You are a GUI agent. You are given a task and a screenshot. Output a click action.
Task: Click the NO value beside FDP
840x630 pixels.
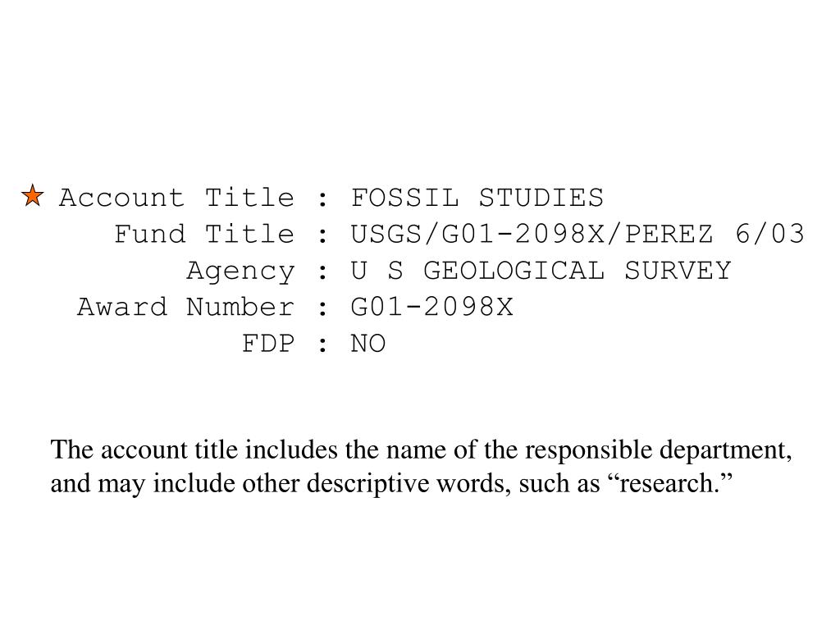click(x=368, y=344)
